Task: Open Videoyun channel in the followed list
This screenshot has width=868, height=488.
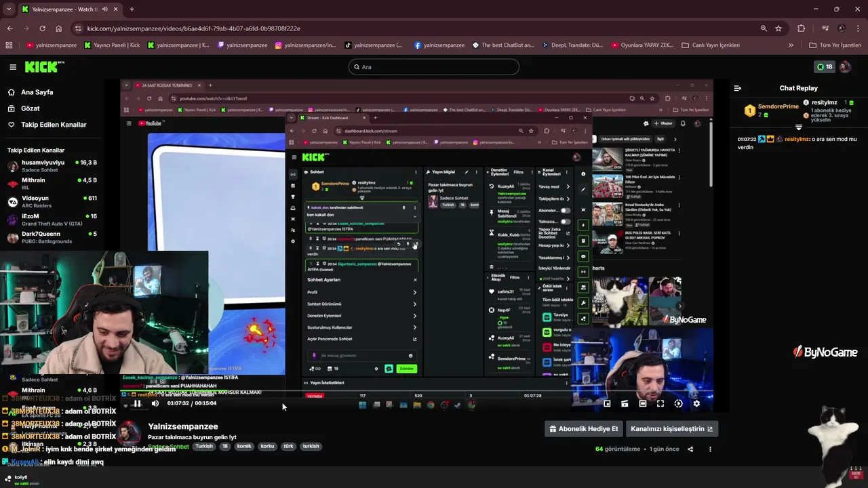Action: click(52, 201)
